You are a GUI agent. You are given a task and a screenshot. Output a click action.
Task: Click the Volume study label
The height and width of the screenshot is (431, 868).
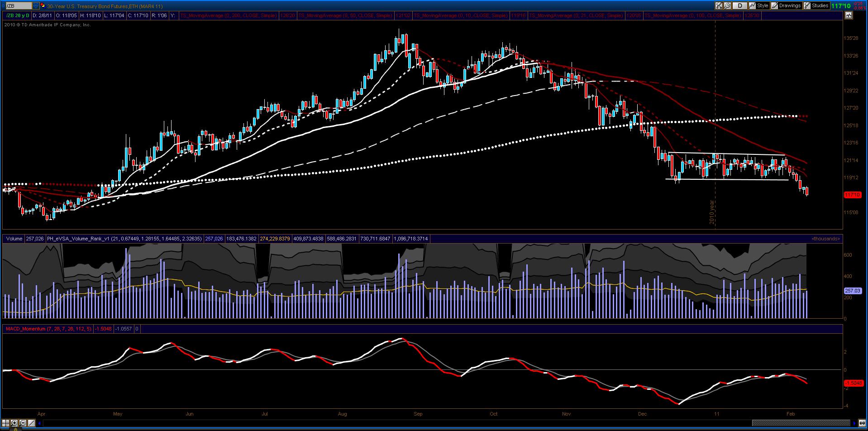(14, 239)
